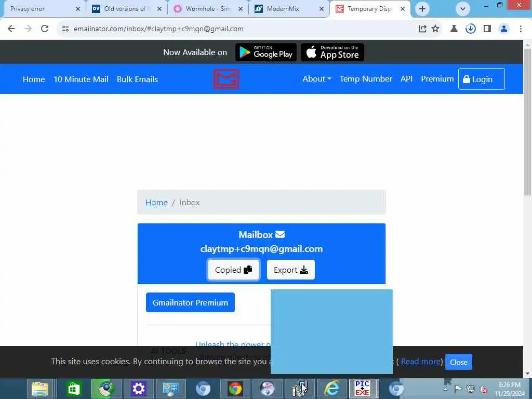Screen dimensions: 532x399
Task: Export mailbox with Export button
Action: (291, 270)
